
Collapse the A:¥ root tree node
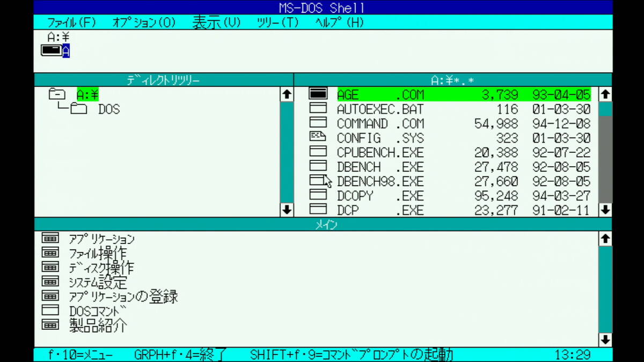(x=57, y=94)
